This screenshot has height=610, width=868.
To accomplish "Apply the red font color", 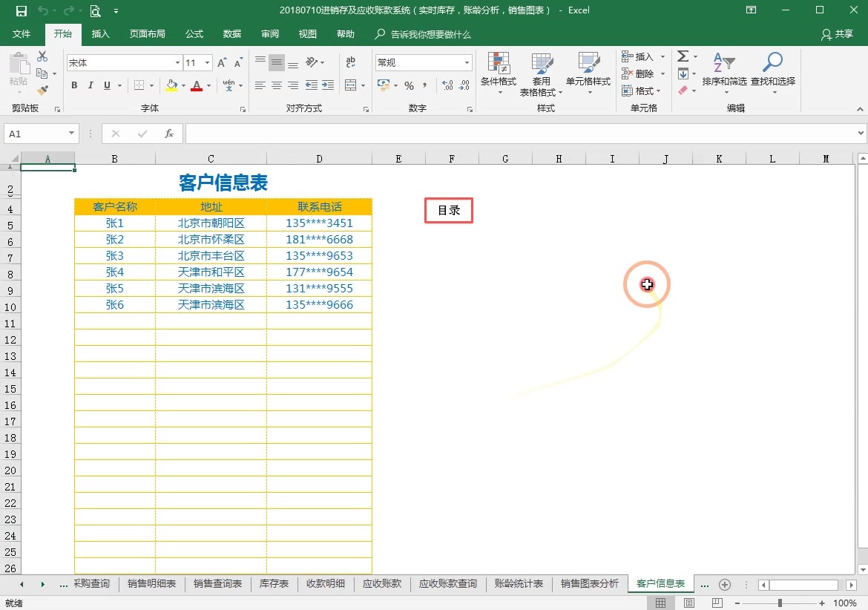I will click(x=197, y=85).
